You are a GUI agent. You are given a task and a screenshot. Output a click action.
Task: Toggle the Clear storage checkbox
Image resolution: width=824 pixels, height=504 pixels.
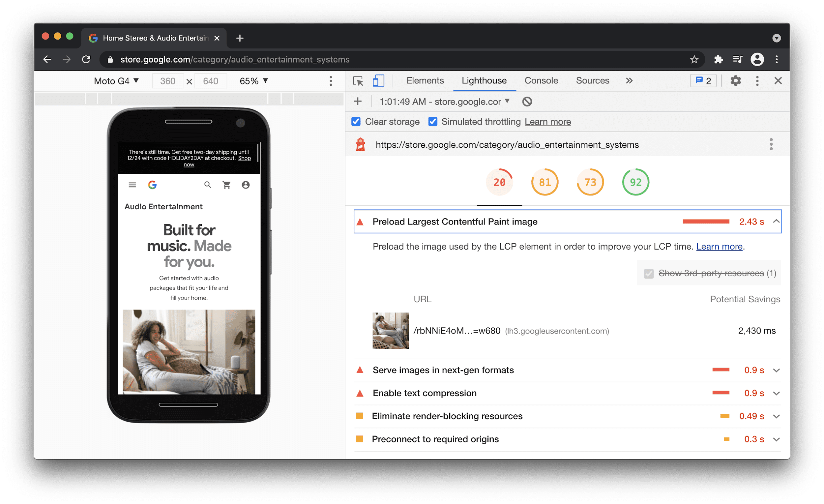tap(357, 122)
